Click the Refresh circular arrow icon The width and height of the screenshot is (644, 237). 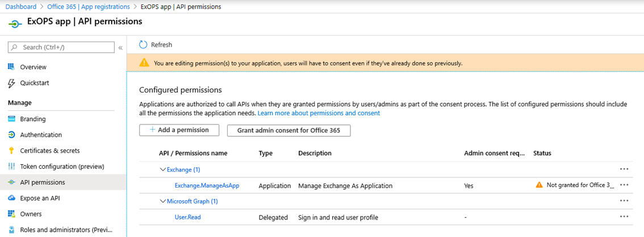[x=143, y=45]
